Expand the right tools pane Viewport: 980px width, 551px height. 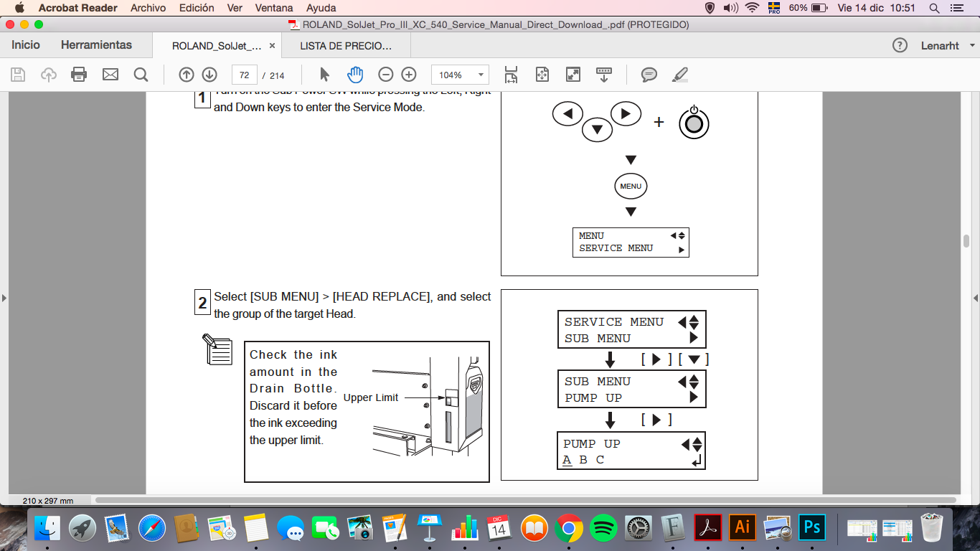(x=975, y=297)
